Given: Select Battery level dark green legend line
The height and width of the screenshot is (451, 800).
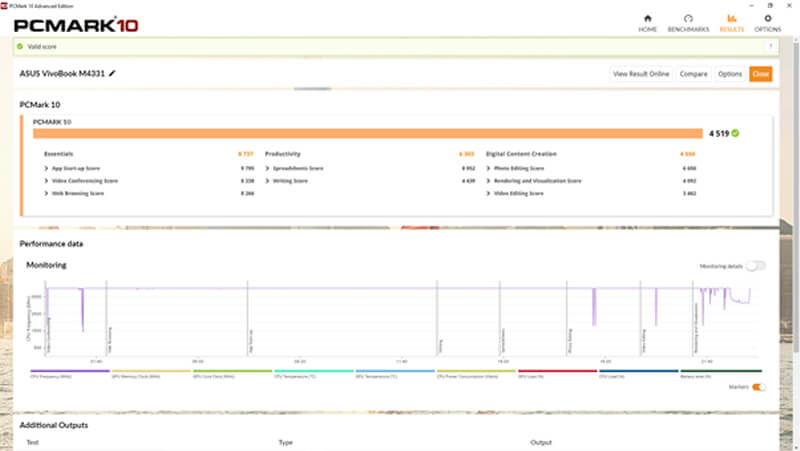Looking at the screenshot, I should coord(721,371).
